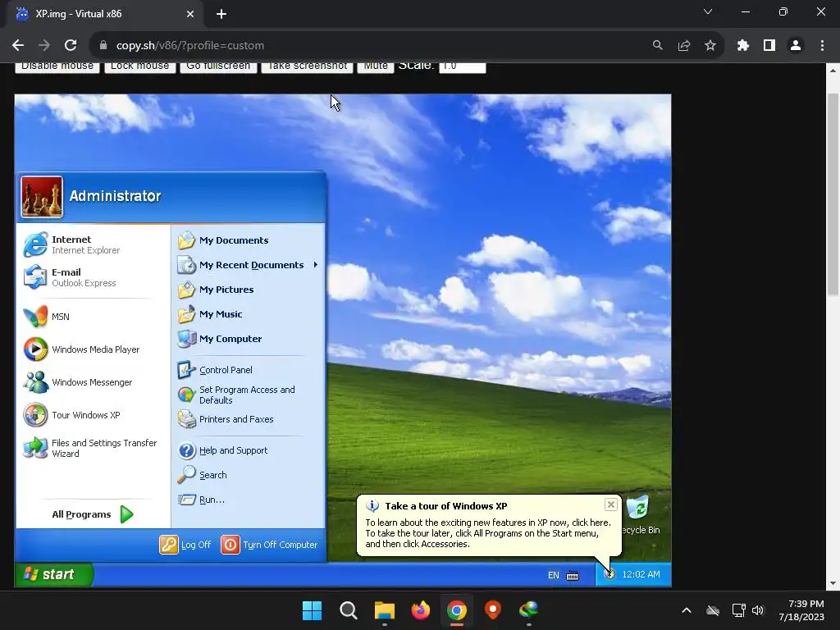The image size is (840, 630).
Task: Open the Run... dialog
Action: pyautogui.click(x=202, y=500)
